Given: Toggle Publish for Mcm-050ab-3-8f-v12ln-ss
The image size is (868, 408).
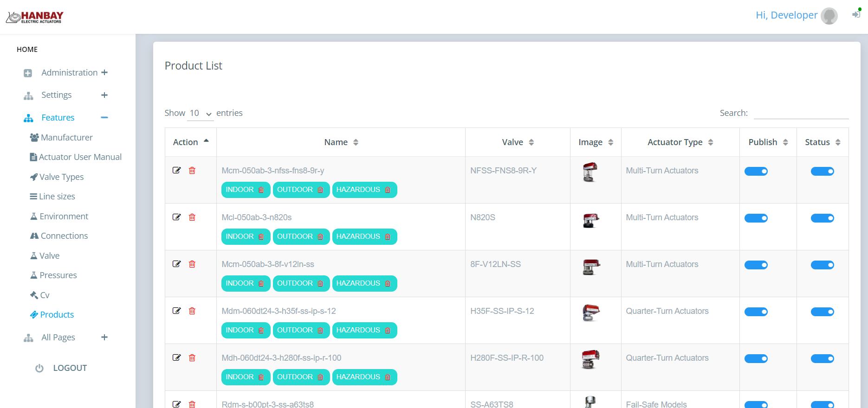Looking at the screenshot, I should [x=756, y=265].
